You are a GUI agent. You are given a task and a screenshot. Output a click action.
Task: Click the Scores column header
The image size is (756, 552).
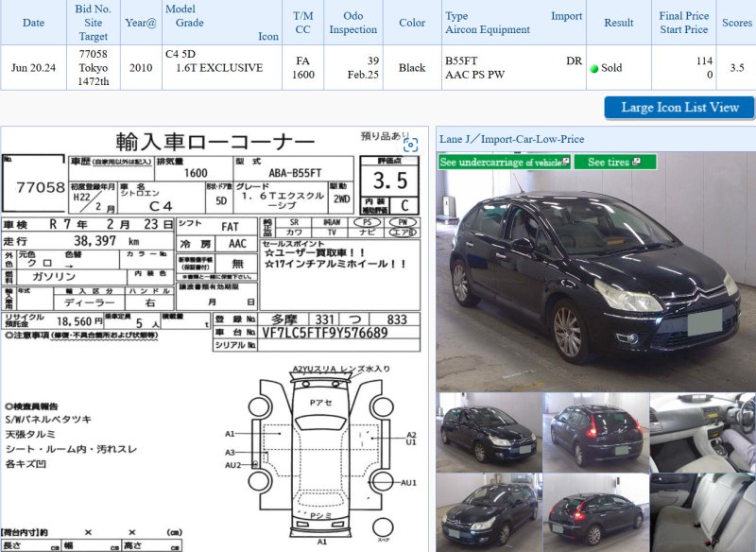click(737, 23)
